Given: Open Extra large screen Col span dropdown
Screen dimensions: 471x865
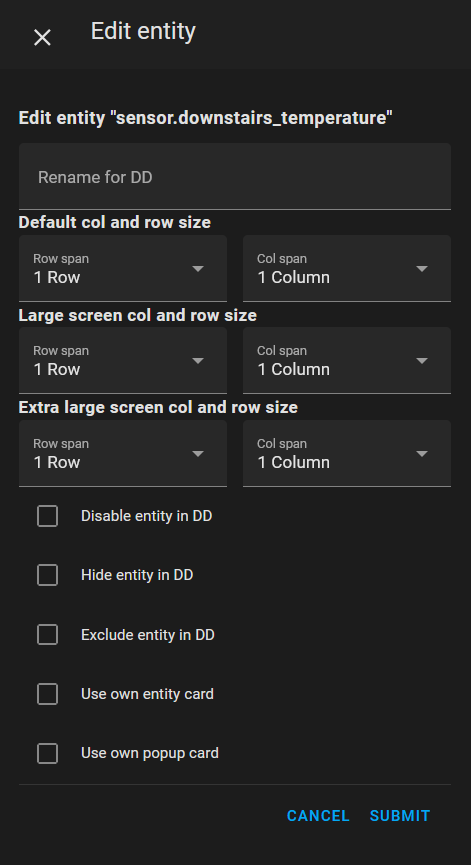Looking at the screenshot, I should click(x=347, y=453).
